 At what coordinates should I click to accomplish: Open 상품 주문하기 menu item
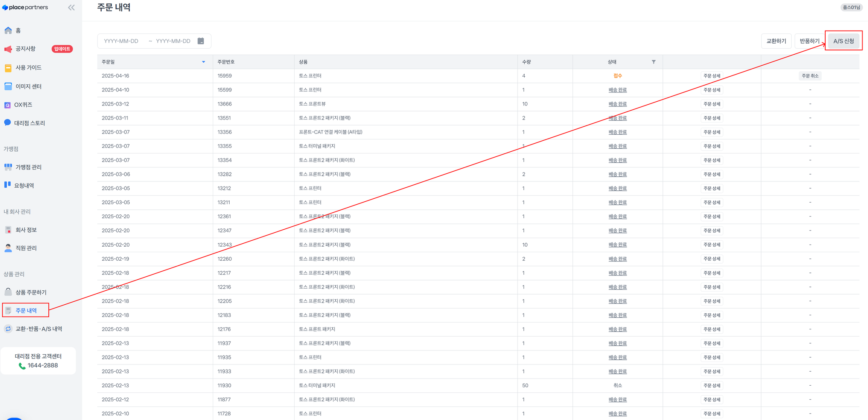(31, 292)
